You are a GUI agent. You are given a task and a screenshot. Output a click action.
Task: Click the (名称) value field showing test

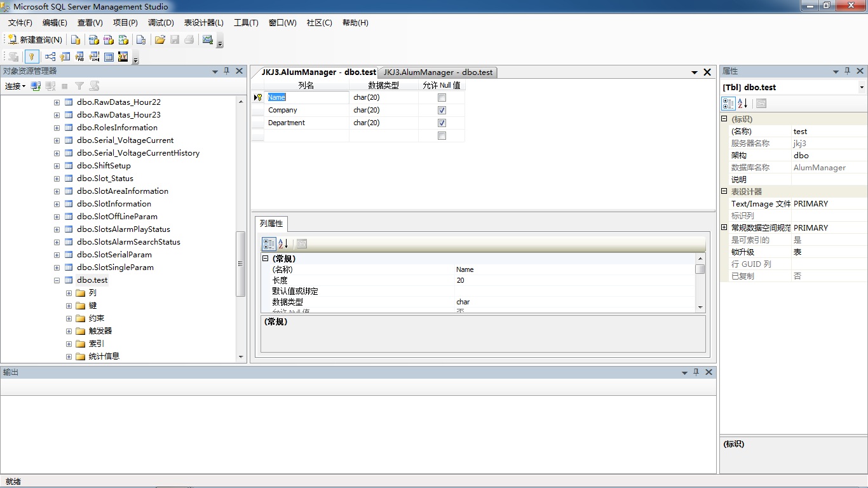tap(829, 132)
